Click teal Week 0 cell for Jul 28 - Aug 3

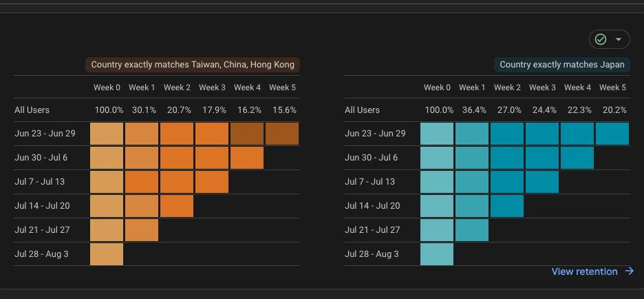(437, 254)
